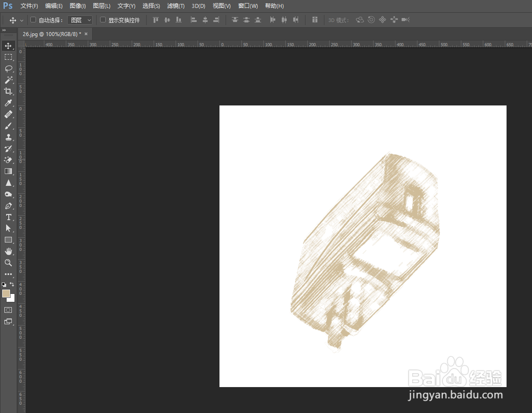Screen dimensions: 532x413
Task: Open the Move tool preset picker arrow
Action: pyautogui.click(x=22, y=20)
